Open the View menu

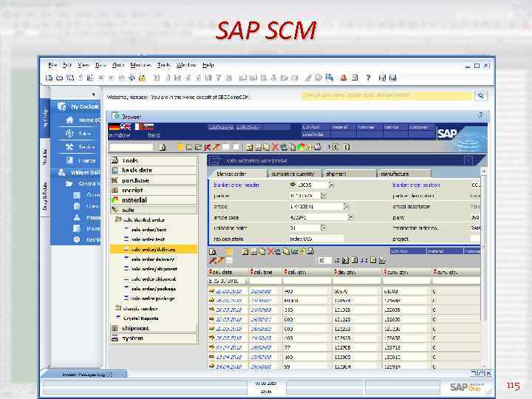pyautogui.click(x=83, y=65)
